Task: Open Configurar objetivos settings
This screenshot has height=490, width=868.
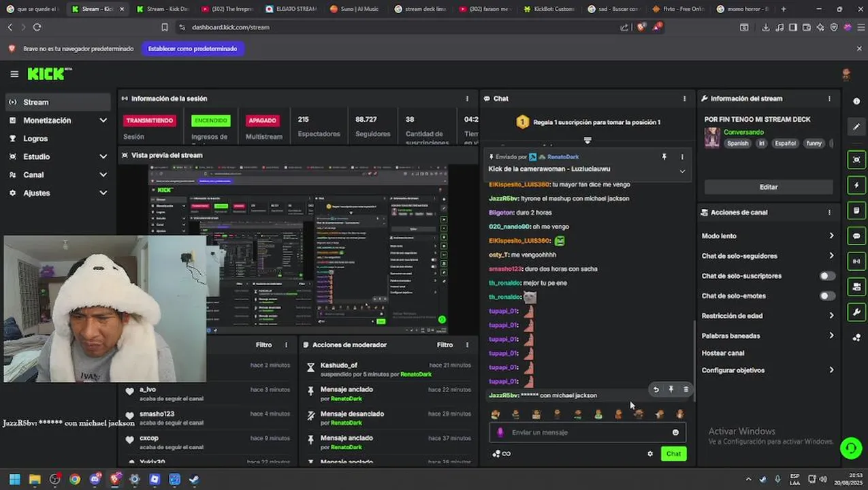Action: coord(768,370)
